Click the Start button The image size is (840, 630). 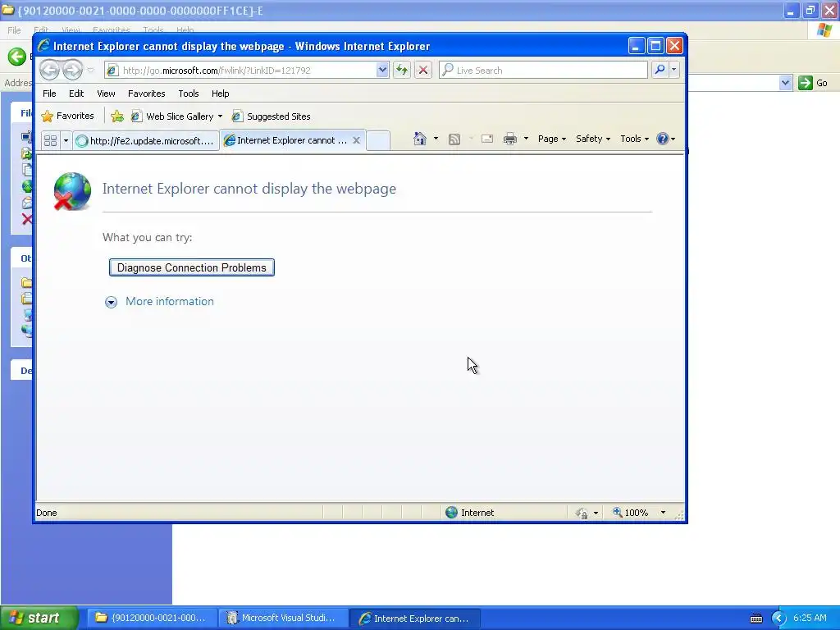[x=39, y=618]
